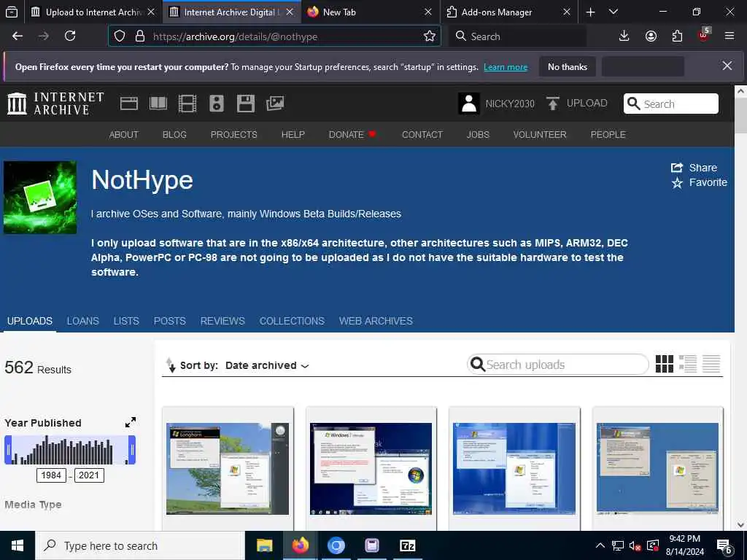
Task: List all tabs dropdown arrow
Action: pyautogui.click(x=614, y=12)
